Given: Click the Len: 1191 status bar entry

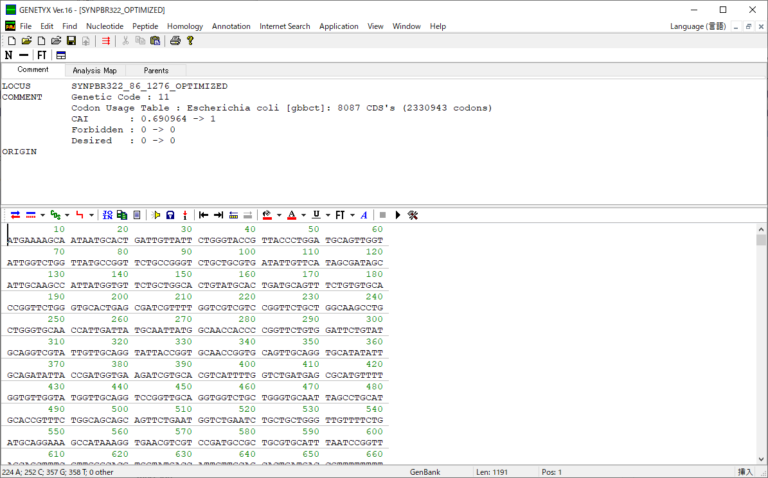Looking at the screenshot, I should pos(492,472).
